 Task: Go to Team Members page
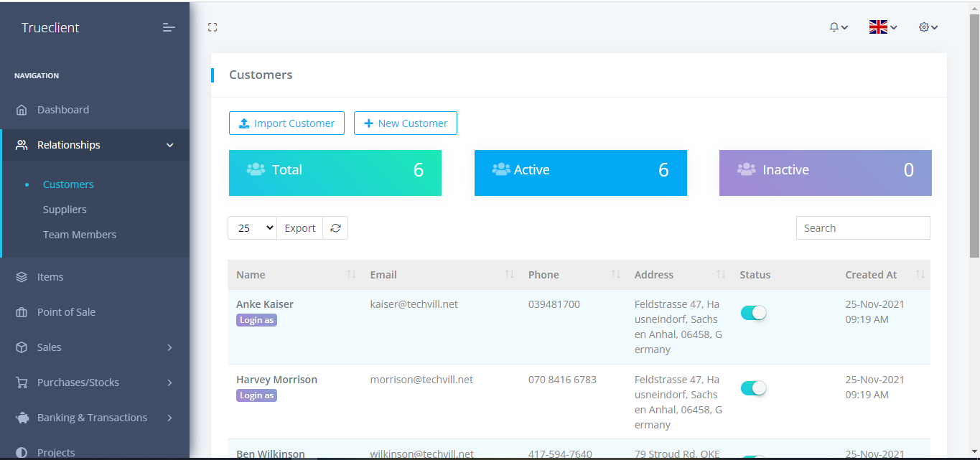pos(80,235)
